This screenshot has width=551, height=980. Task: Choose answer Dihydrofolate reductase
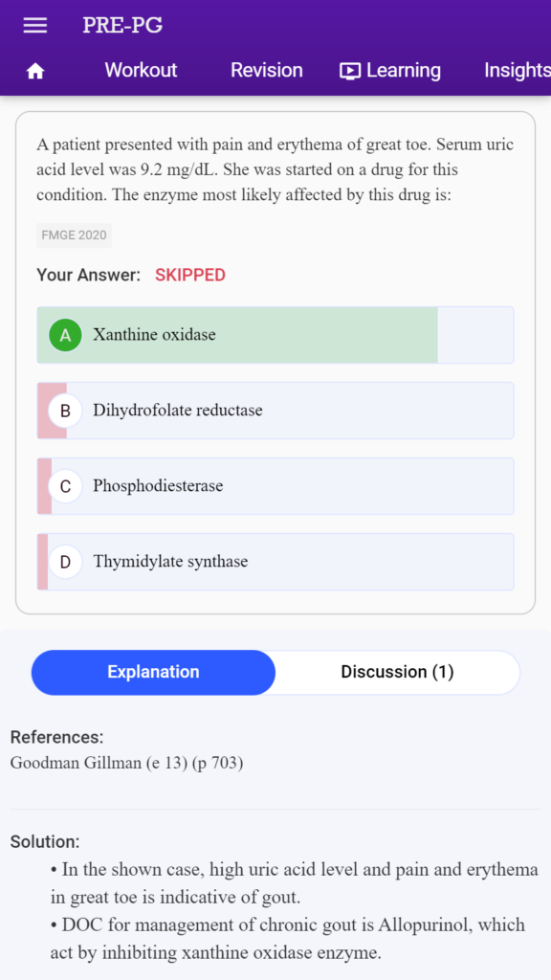coord(275,411)
